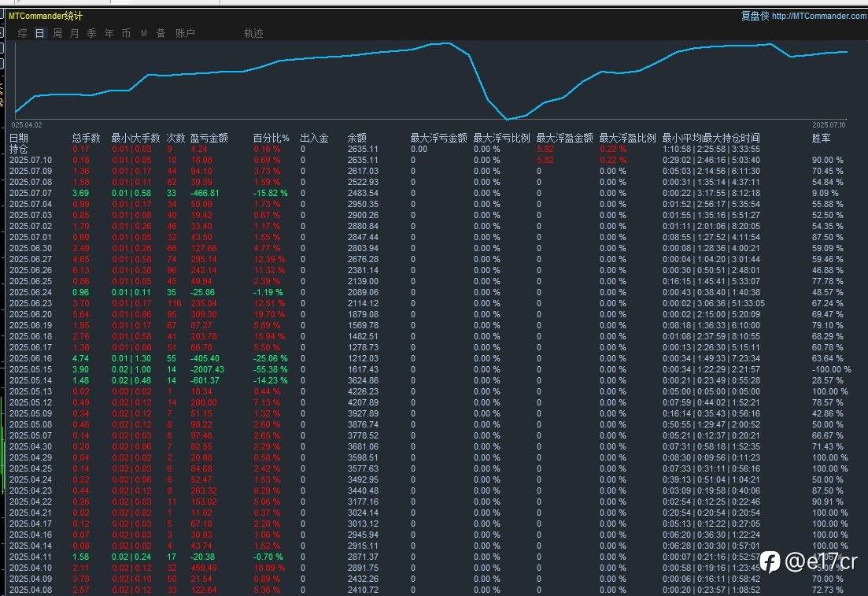The width and height of the screenshot is (868, 596).
Task: Click lots value 4.74
Action: click(x=80, y=358)
